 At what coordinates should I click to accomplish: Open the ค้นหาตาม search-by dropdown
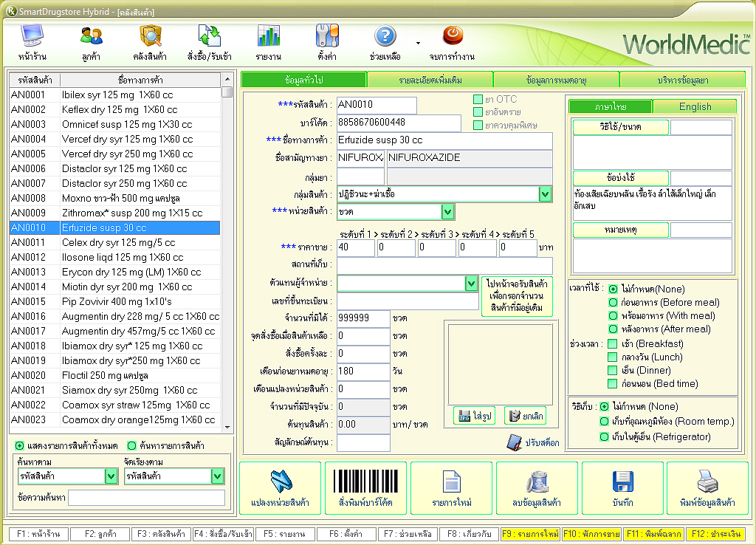tap(111, 476)
